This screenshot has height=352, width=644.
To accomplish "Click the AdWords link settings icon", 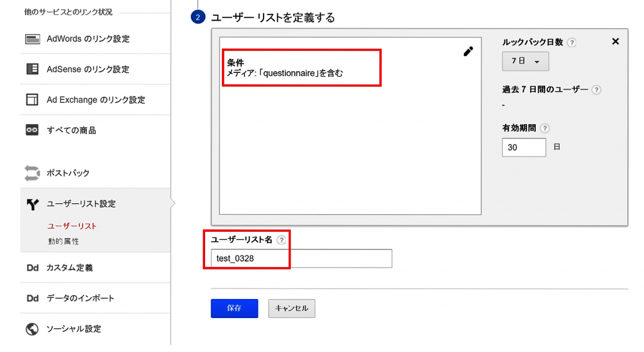I will (x=32, y=39).
